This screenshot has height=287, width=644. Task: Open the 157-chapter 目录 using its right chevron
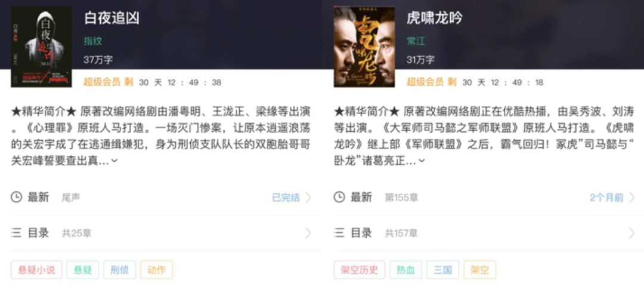(x=631, y=233)
